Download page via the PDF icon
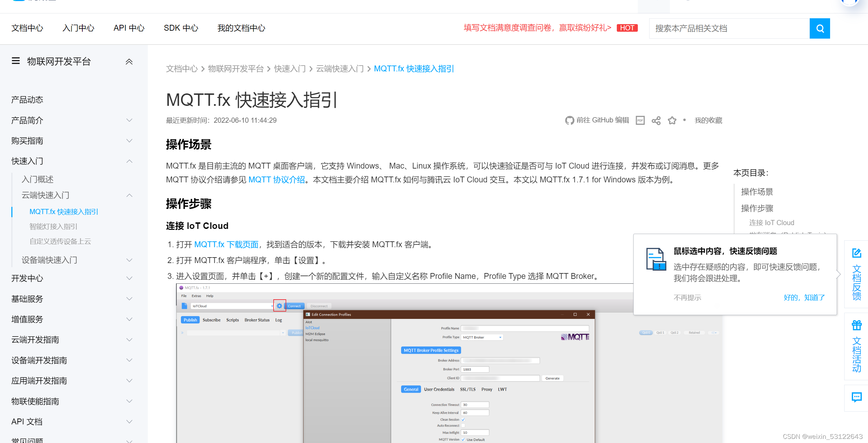The width and height of the screenshot is (868, 443). [640, 120]
